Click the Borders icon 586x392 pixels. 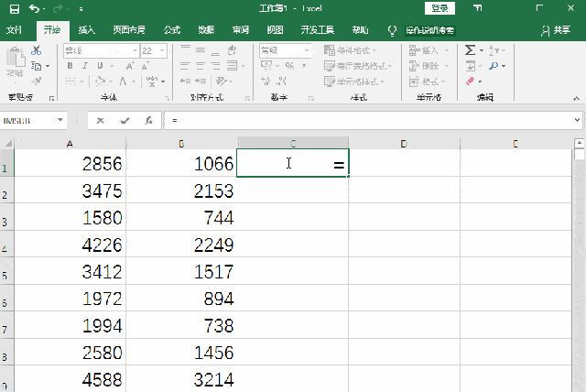[x=71, y=82]
